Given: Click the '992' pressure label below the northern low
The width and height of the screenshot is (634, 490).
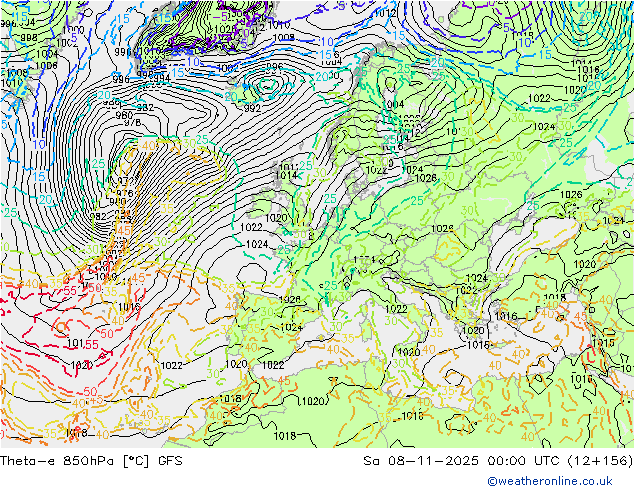Looking at the screenshot, I should coord(252,108).
